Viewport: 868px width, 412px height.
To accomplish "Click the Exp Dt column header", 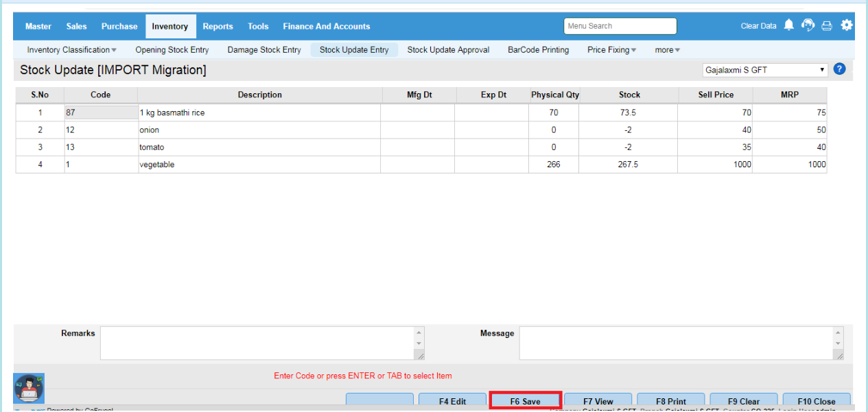I will pyautogui.click(x=493, y=95).
